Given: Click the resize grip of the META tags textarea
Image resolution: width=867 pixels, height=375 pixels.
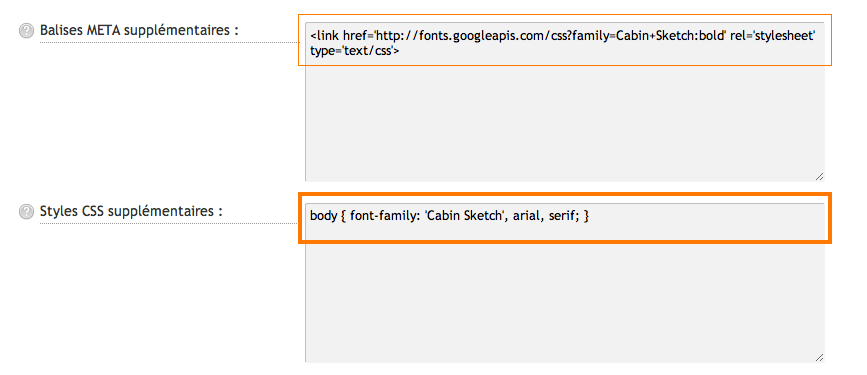Looking at the screenshot, I should [819, 176].
